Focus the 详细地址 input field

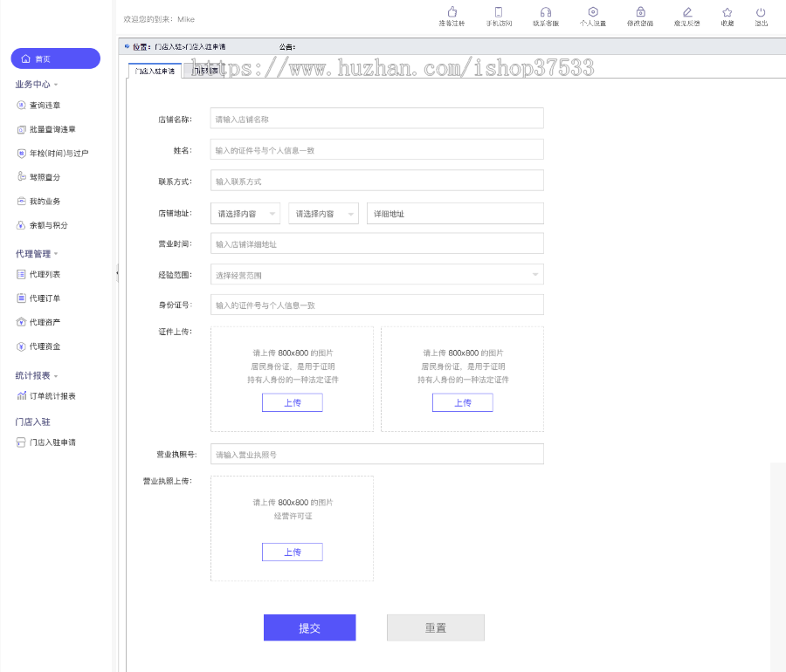(455, 214)
